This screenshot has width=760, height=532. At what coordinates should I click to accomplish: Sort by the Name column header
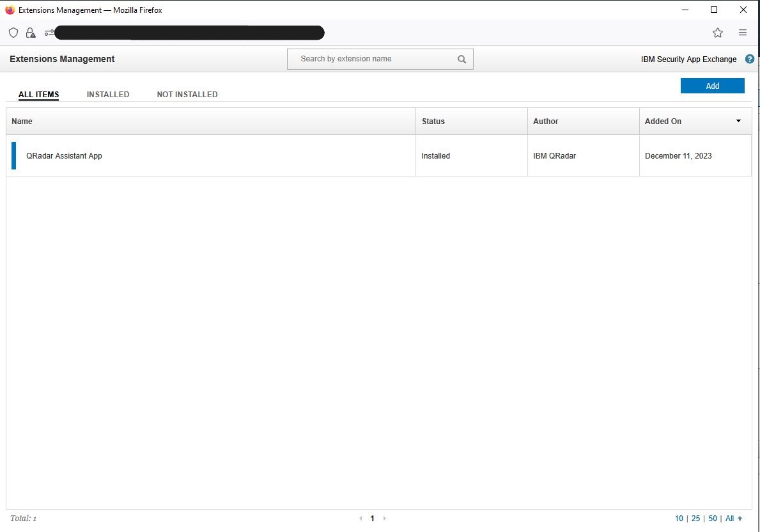[22, 121]
